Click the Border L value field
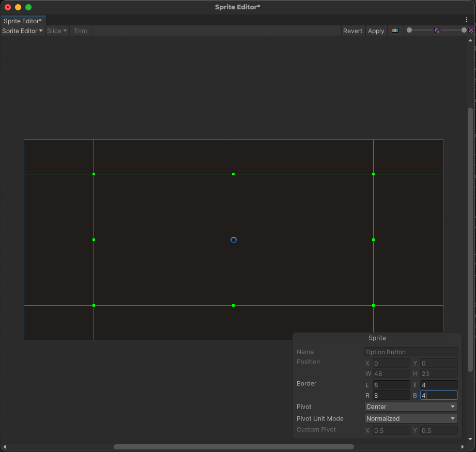476x452 pixels. coord(391,385)
